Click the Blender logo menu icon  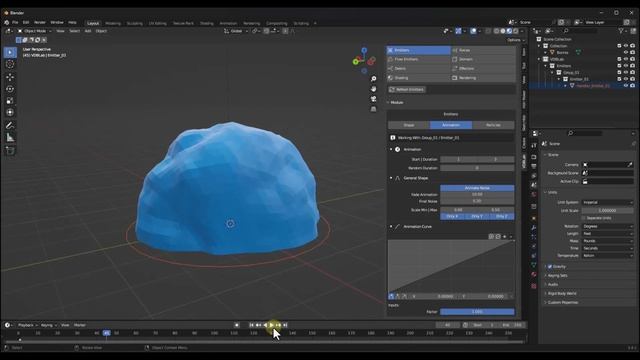coord(7,23)
